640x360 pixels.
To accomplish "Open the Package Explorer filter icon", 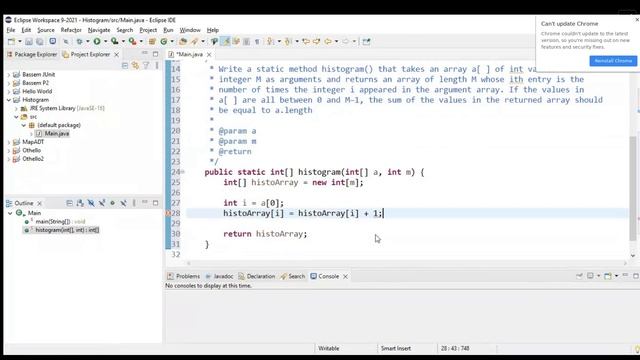I will point(146,65).
